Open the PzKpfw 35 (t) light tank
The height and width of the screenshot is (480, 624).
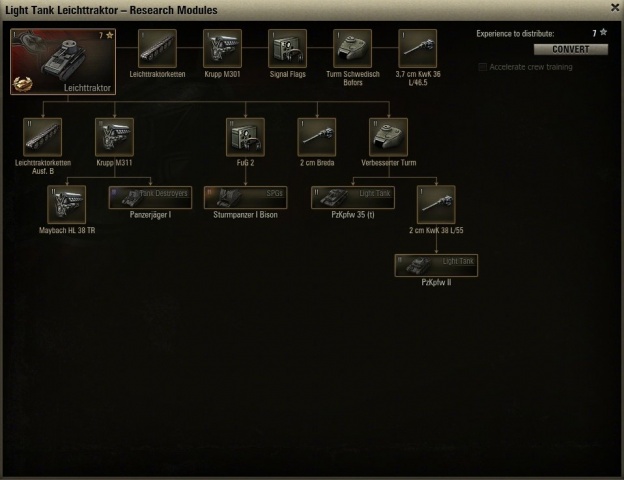tap(353, 197)
